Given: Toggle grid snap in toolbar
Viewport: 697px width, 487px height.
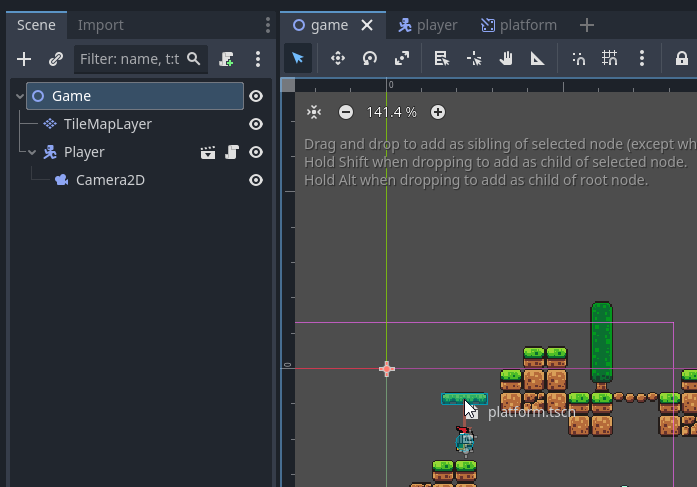Looking at the screenshot, I should pyautogui.click(x=609, y=59).
